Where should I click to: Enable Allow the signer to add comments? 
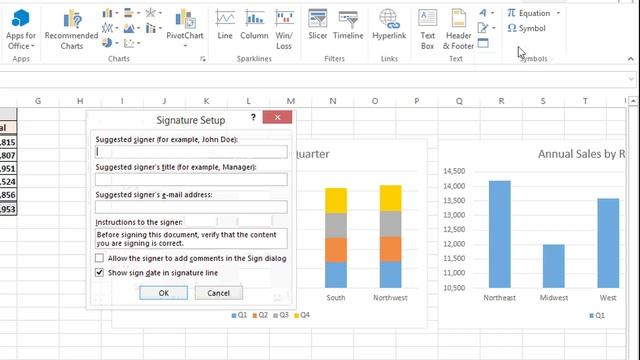99,258
